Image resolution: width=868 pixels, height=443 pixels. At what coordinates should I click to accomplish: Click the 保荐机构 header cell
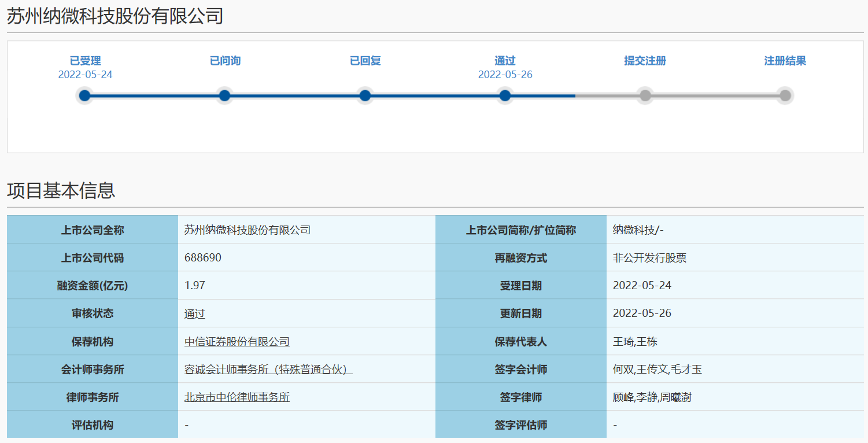93,341
